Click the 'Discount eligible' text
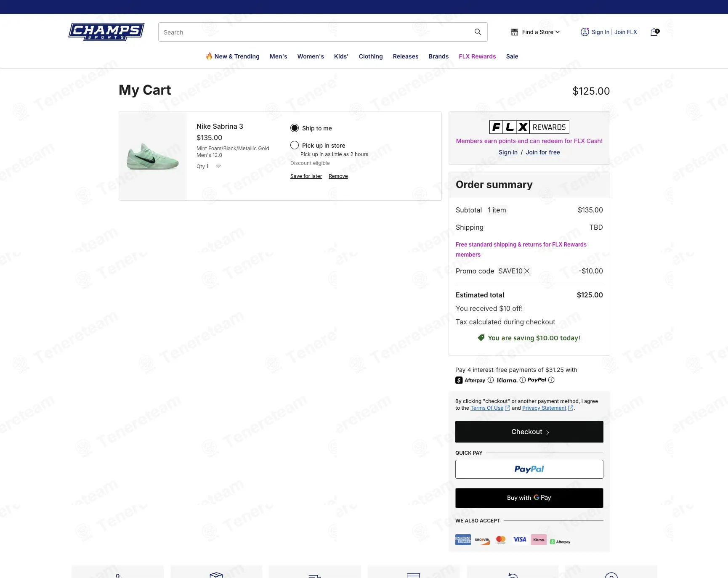The width and height of the screenshot is (728, 578). [310, 163]
